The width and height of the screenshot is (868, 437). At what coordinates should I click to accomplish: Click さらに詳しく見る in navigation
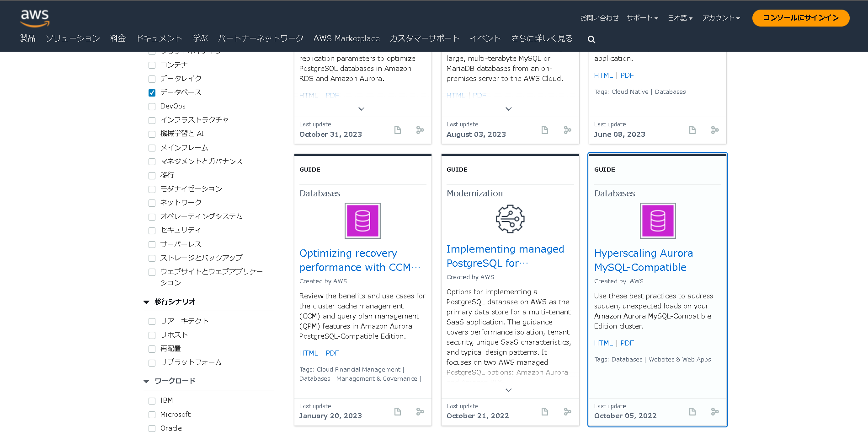pyautogui.click(x=542, y=38)
